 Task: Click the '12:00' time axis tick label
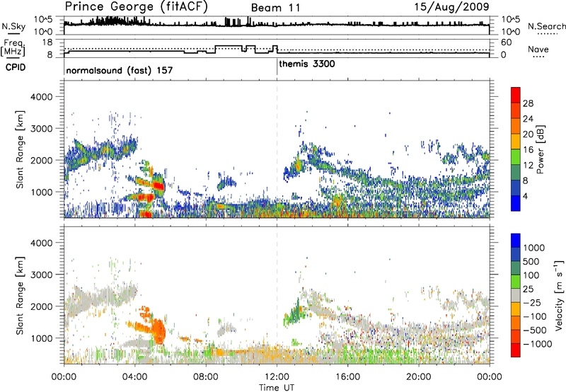[x=277, y=377]
